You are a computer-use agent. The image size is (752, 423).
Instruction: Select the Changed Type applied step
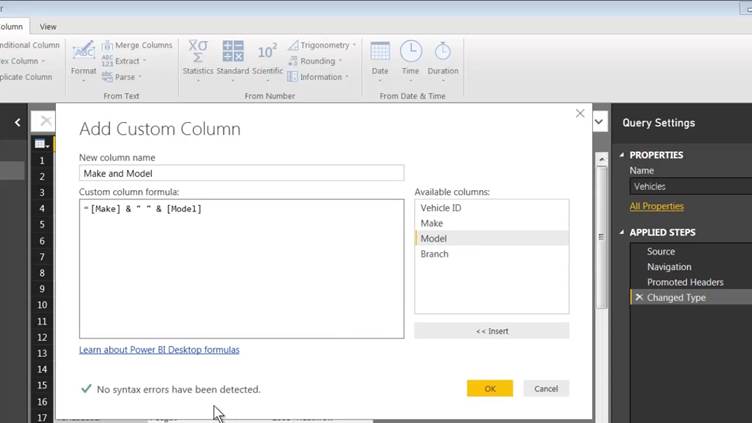pos(691,297)
